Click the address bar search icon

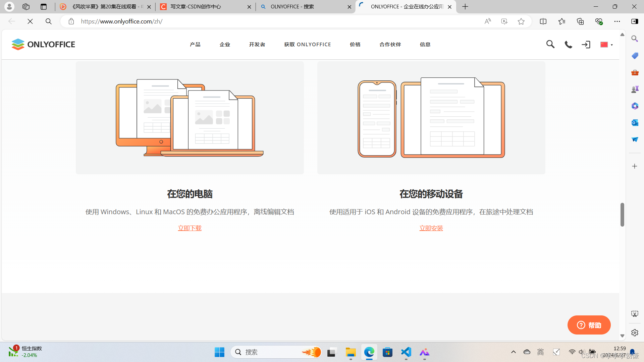[x=49, y=21]
